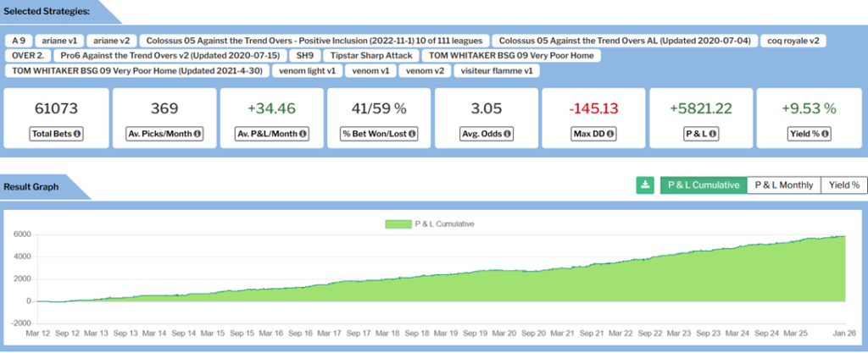The width and height of the screenshot is (868, 353).
Task: Click info icon on Total Bets label
Action: coord(77,134)
